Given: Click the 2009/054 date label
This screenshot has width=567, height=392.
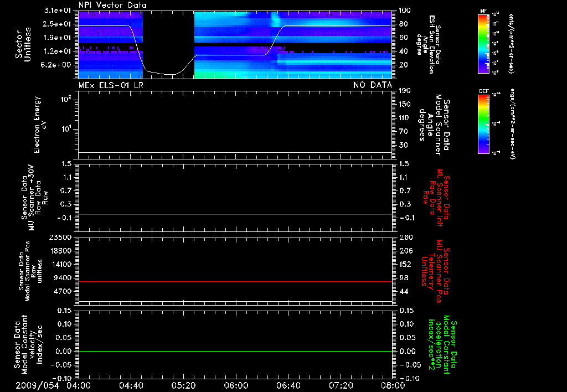Looking at the screenshot, I should point(37,385).
